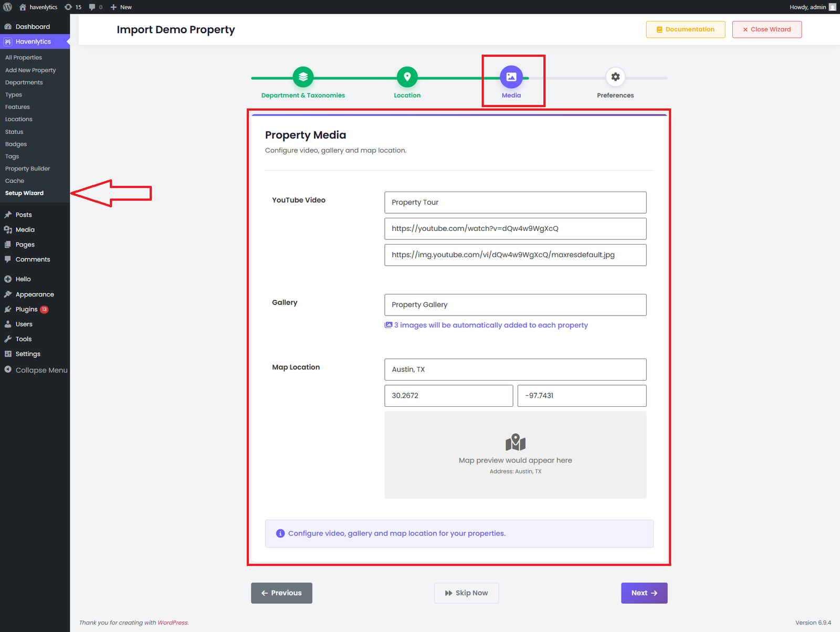Click the WordPress logo in admin bar
840x632 pixels.
coord(7,7)
